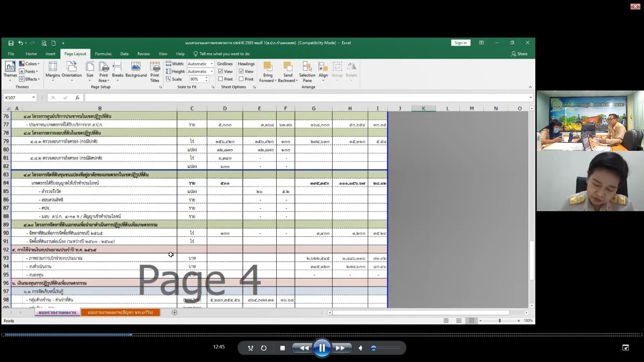Switch to the Home tab
The width and height of the screenshot is (644, 362).
click(31, 54)
